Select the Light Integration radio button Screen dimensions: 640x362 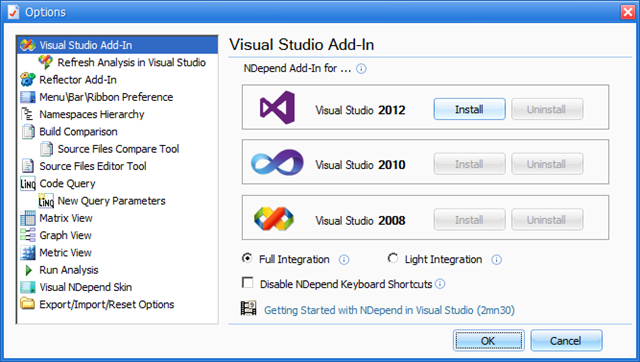[x=393, y=258]
